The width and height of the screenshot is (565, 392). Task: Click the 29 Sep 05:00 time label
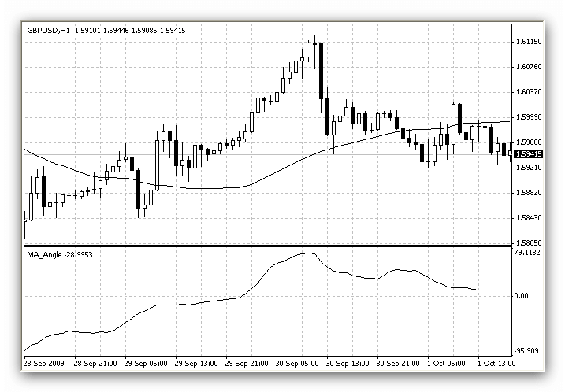tap(146, 364)
